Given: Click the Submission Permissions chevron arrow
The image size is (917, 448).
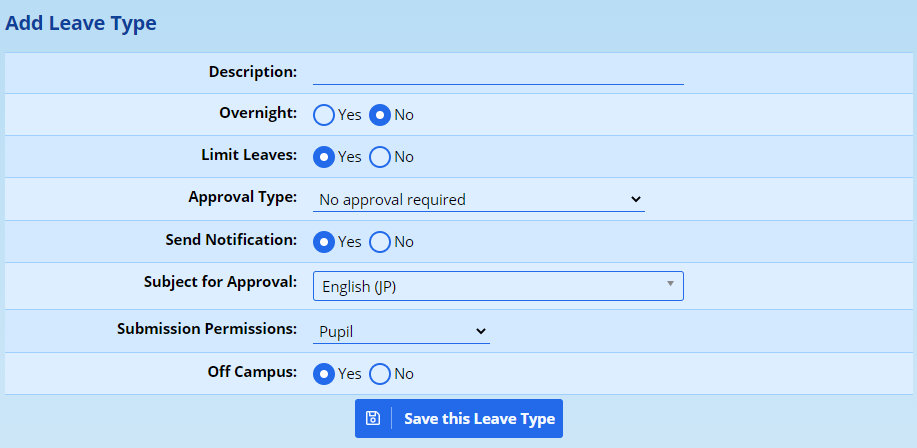Looking at the screenshot, I should pos(481,331).
